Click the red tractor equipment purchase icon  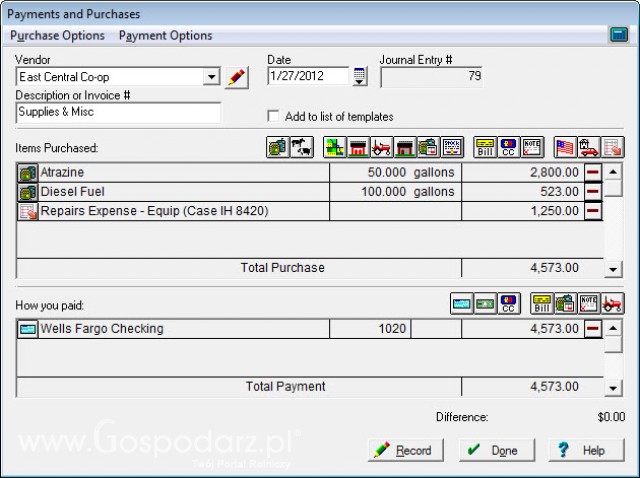click(x=381, y=148)
